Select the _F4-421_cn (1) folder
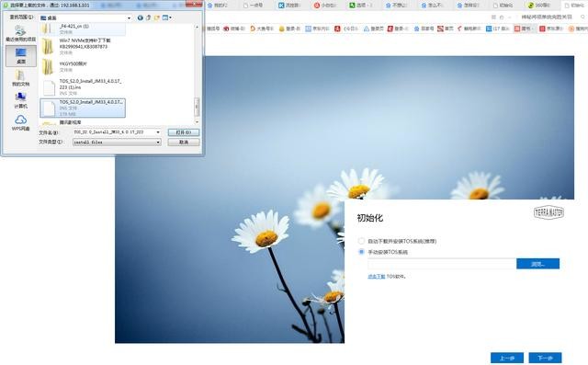The height and width of the screenshot is (365, 588). coord(83,29)
